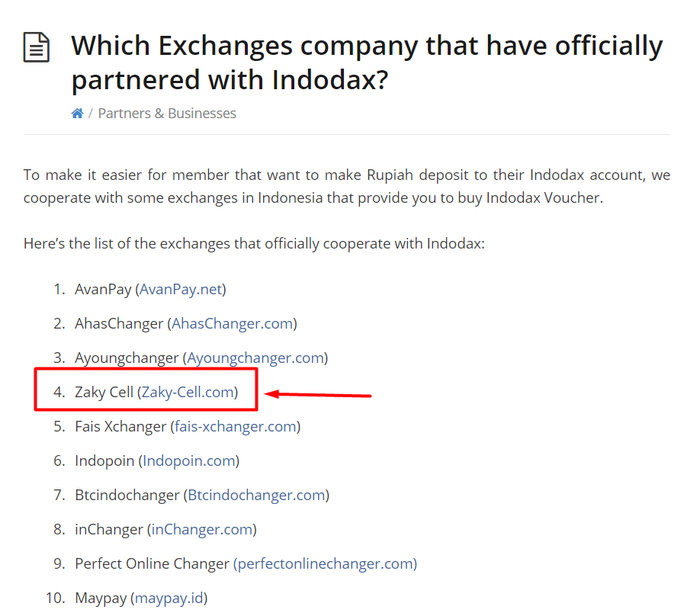Click the inChanger.com link

[202, 529]
